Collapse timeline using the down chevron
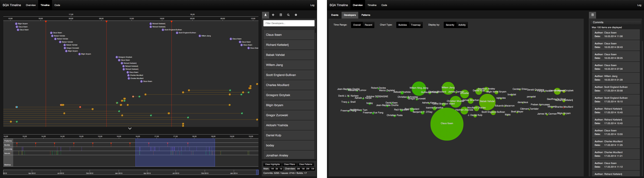This screenshot has height=178, width=644. coord(130,129)
